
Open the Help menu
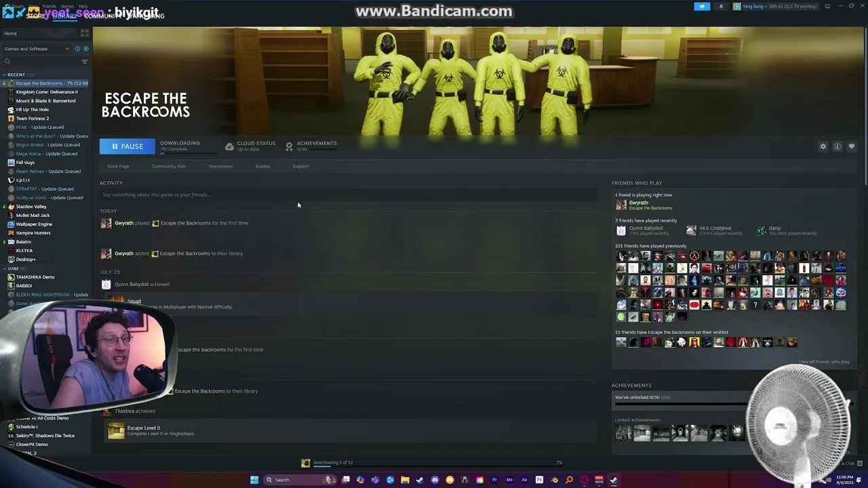pos(83,6)
